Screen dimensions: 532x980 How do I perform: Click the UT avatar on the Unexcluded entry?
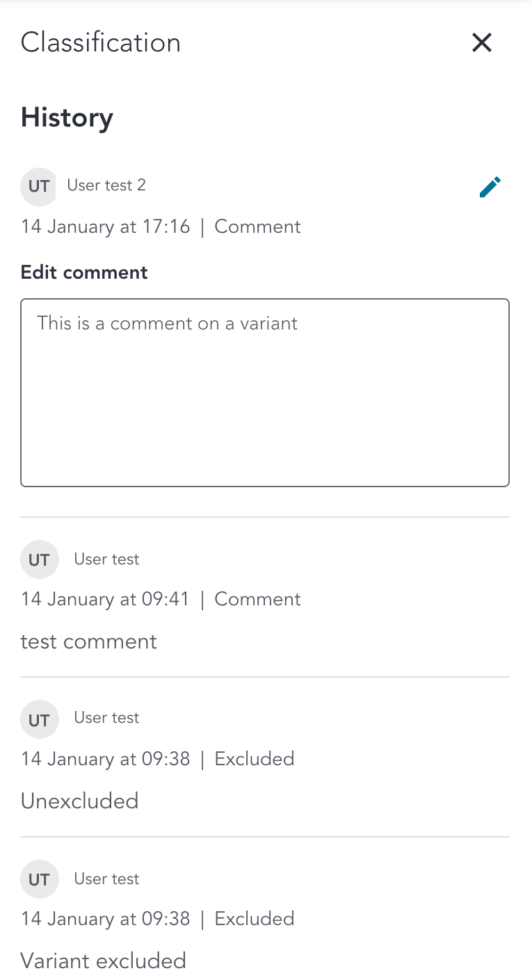tap(38, 719)
